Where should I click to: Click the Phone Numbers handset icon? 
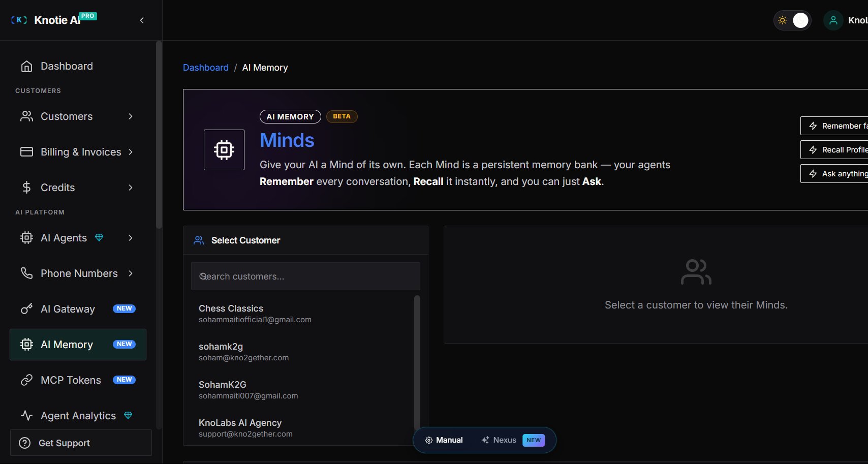point(26,273)
